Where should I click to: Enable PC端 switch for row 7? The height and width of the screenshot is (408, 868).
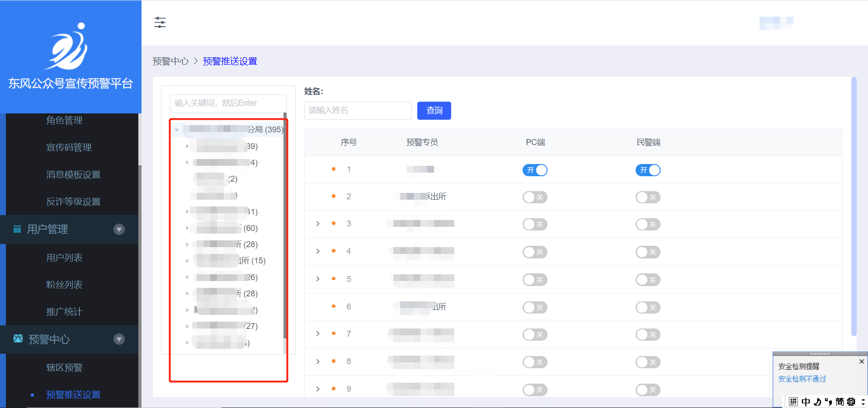point(535,334)
